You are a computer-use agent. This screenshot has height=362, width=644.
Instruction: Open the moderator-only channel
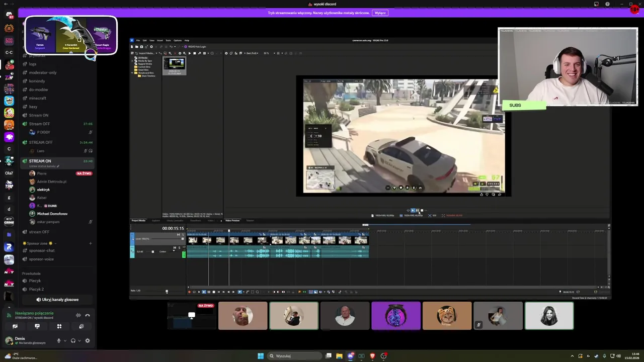(x=43, y=72)
